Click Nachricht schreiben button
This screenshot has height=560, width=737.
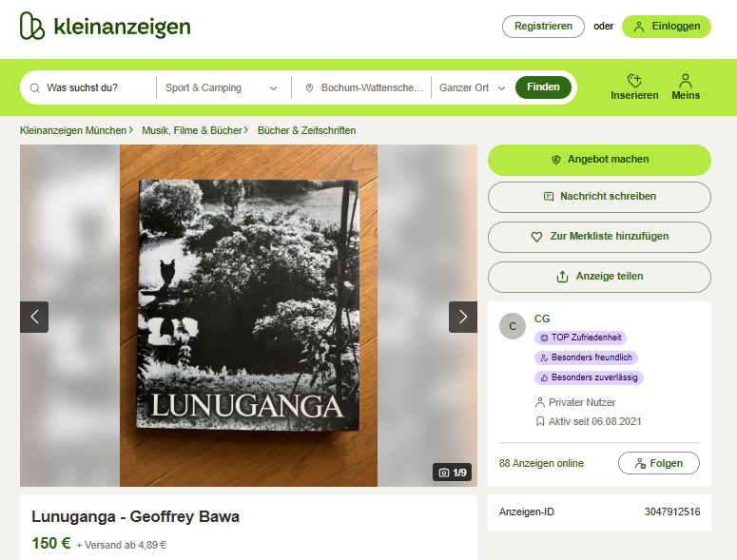[x=599, y=197]
